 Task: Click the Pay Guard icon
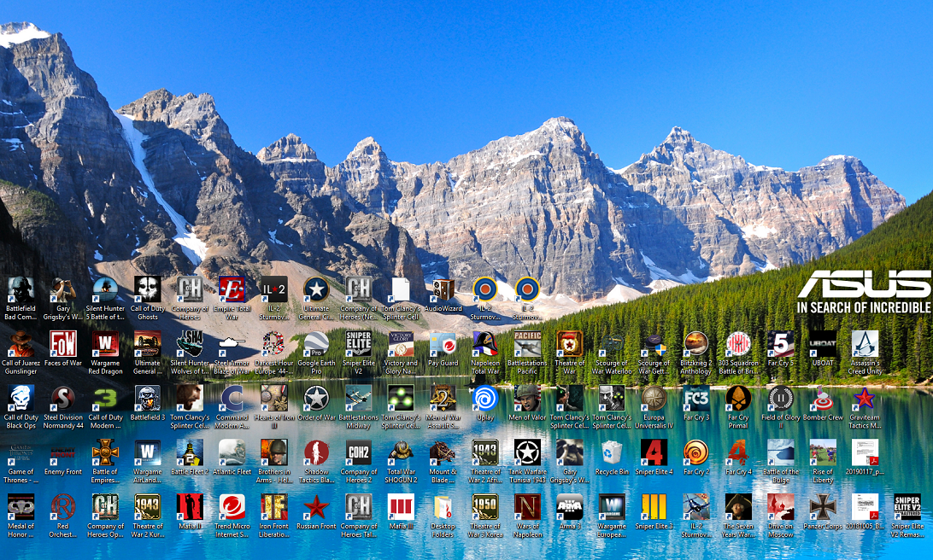[443, 344]
